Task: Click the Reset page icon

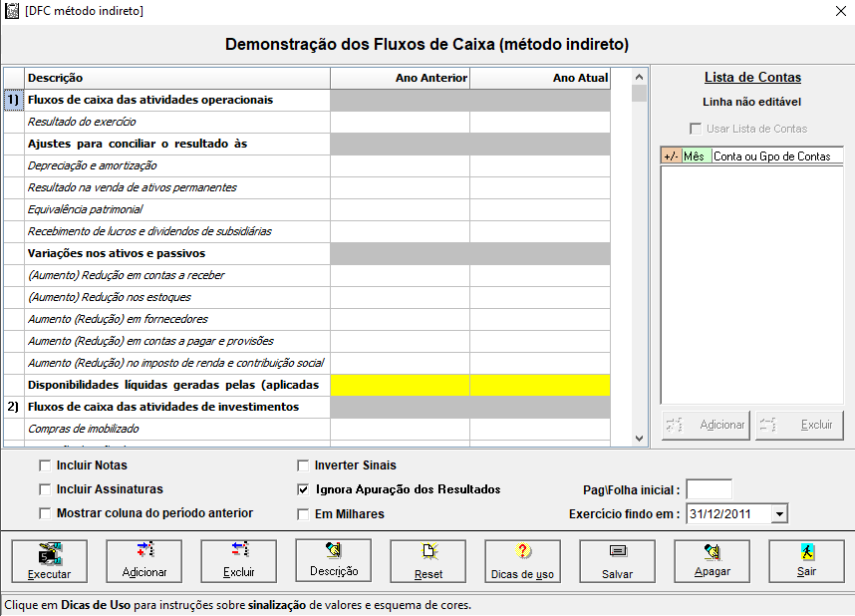Action: (429, 551)
